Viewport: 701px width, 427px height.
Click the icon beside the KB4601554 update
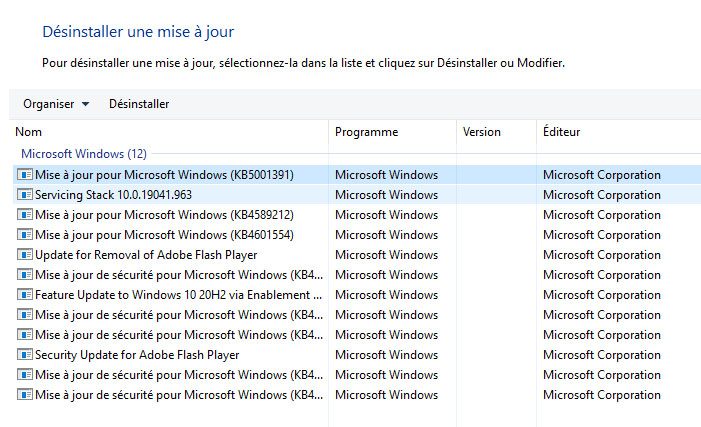[x=25, y=234]
